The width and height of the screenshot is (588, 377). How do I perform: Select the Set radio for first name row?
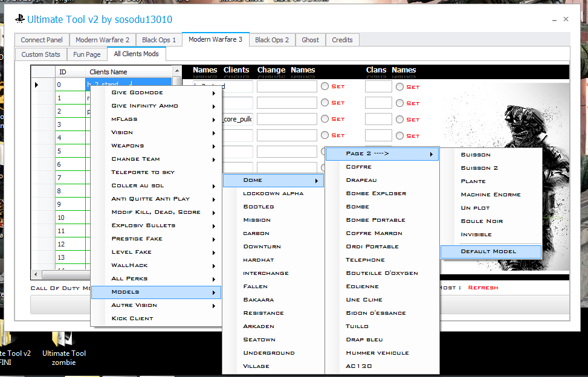click(325, 86)
